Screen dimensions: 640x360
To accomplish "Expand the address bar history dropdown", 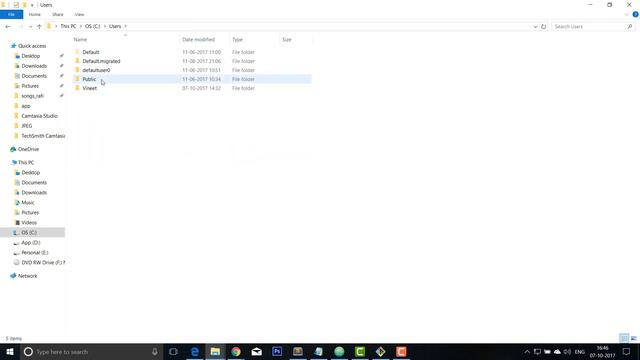I will click(535, 27).
